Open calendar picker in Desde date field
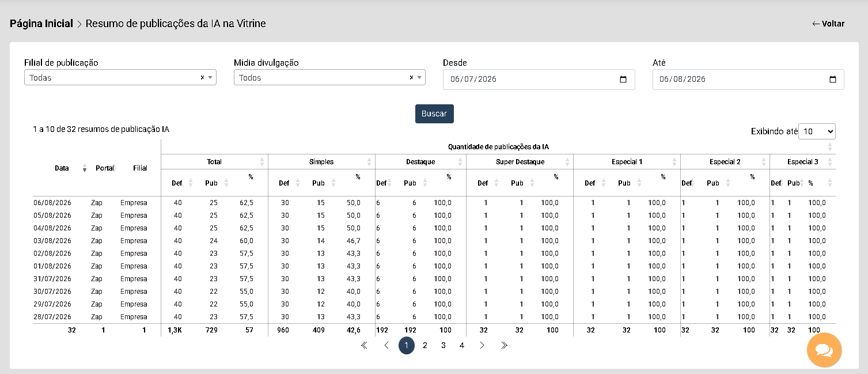The height and width of the screenshot is (374, 868). [623, 80]
